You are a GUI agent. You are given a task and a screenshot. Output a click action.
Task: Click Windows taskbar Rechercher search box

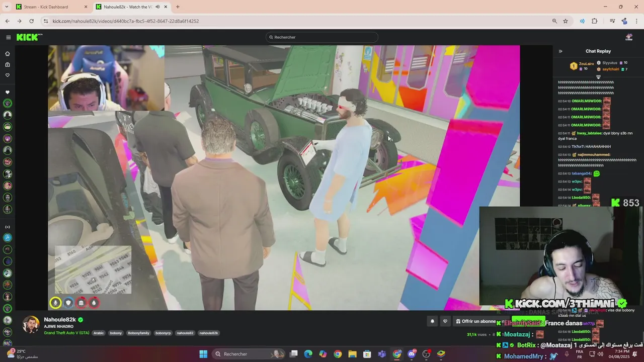coord(248,354)
